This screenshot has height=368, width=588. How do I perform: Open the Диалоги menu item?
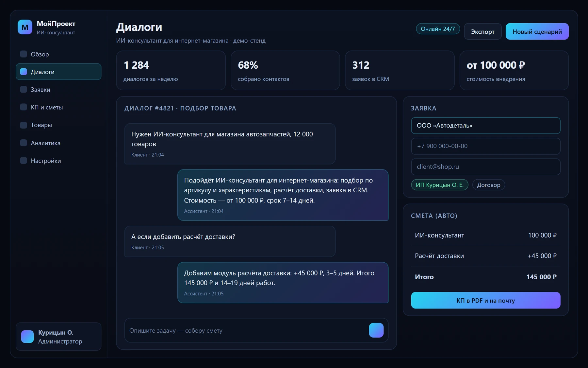58,72
